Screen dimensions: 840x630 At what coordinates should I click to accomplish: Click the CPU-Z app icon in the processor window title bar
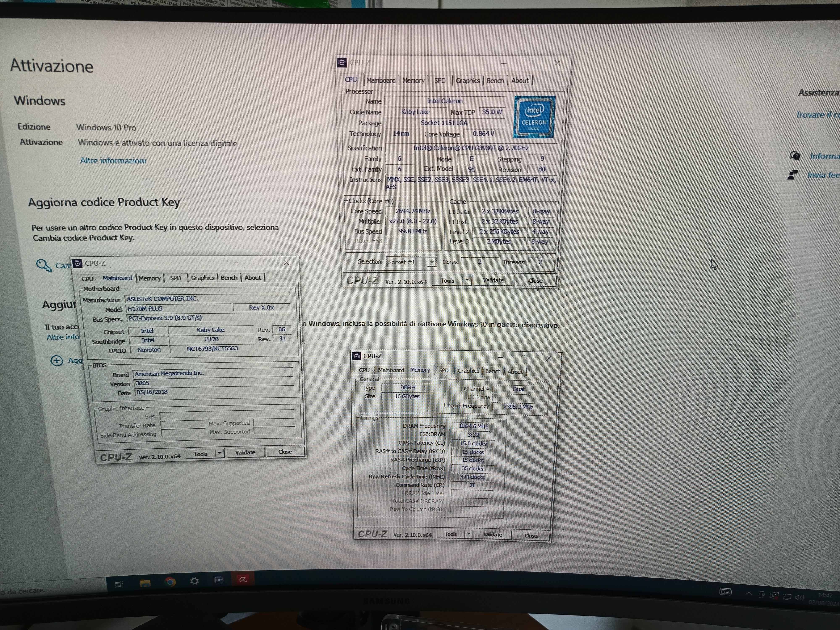click(x=342, y=62)
